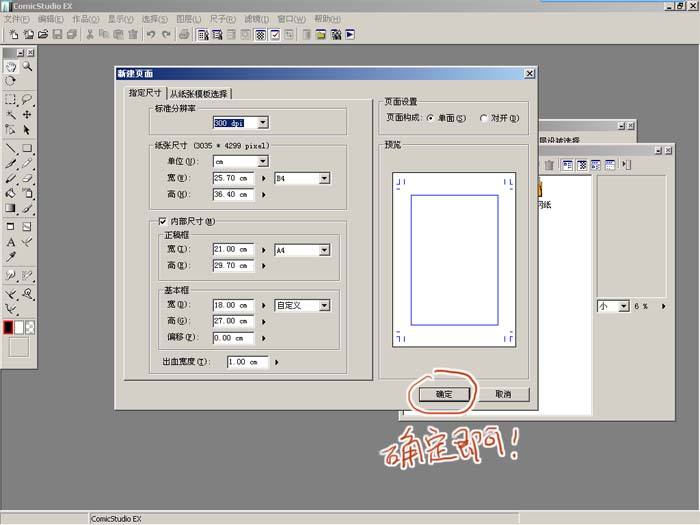Viewport: 700px width, 525px height.
Task: Select the 单面 radio button
Action: point(430,118)
